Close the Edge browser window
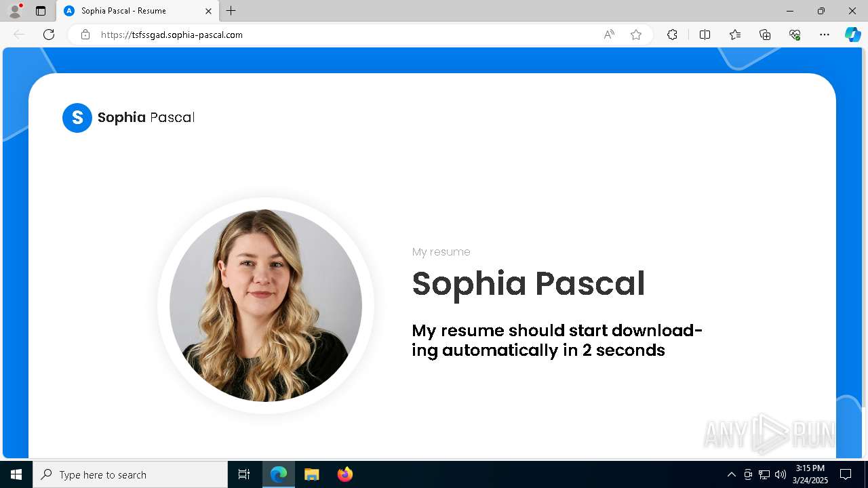 click(852, 11)
